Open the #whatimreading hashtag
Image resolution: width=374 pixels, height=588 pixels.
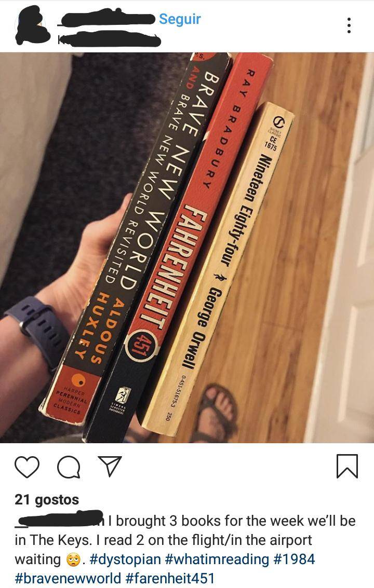tap(217, 559)
